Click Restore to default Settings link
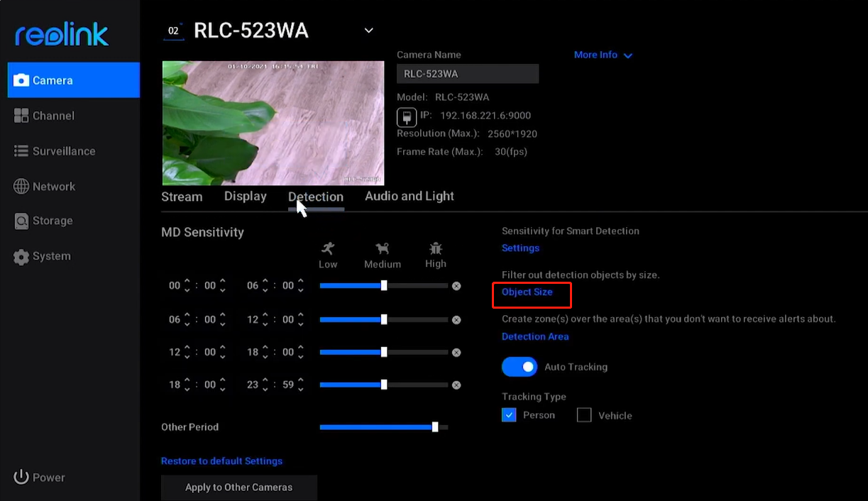The height and width of the screenshot is (501, 868). pos(221,461)
